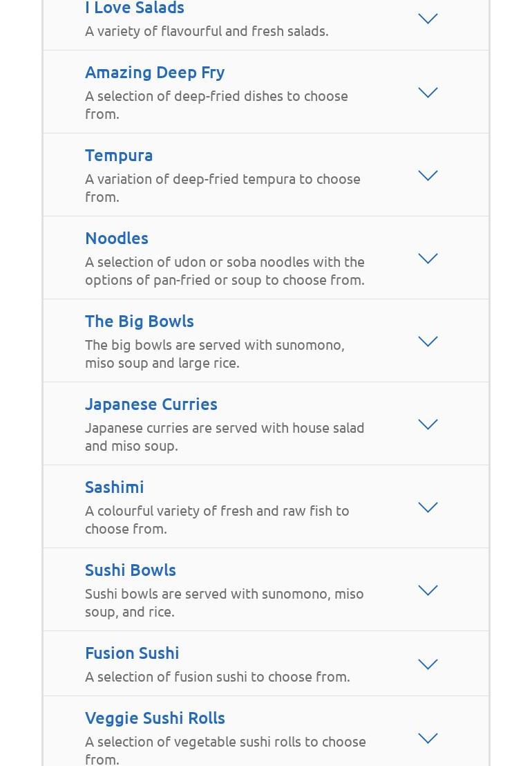The width and height of the screenshot is (532, 766).
Task: Open the Veggie Sushi Rolls heading
Action: (155, 718)
